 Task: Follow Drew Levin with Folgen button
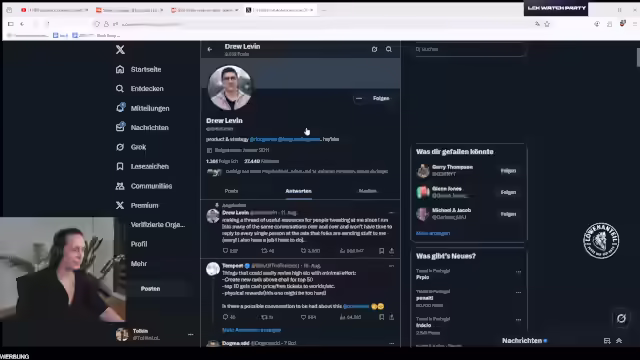(381, 98)
